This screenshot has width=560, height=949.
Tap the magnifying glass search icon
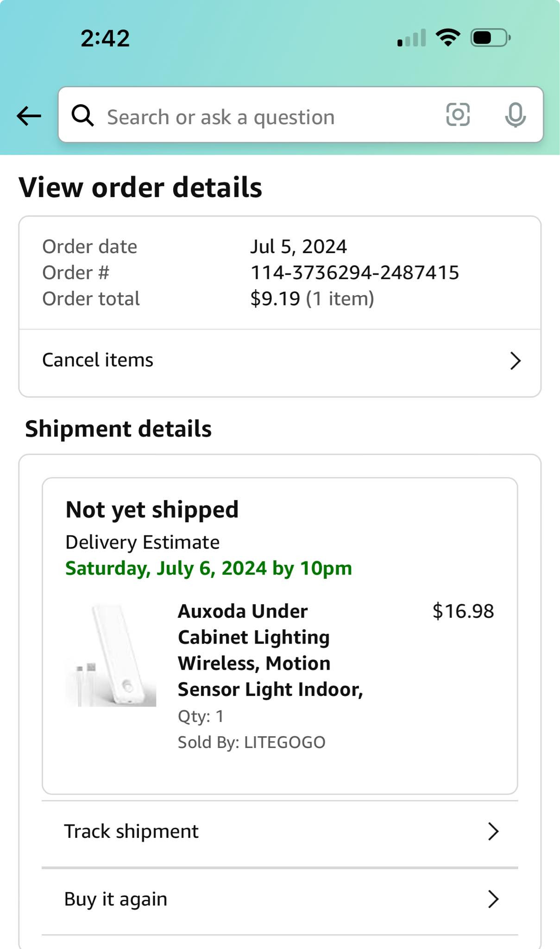click(83, 115)
